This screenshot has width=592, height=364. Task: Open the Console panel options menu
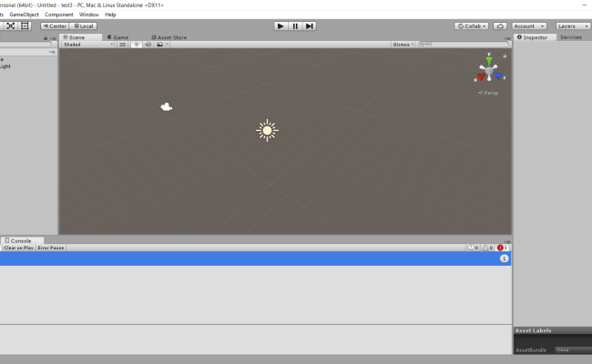[507, 241]
